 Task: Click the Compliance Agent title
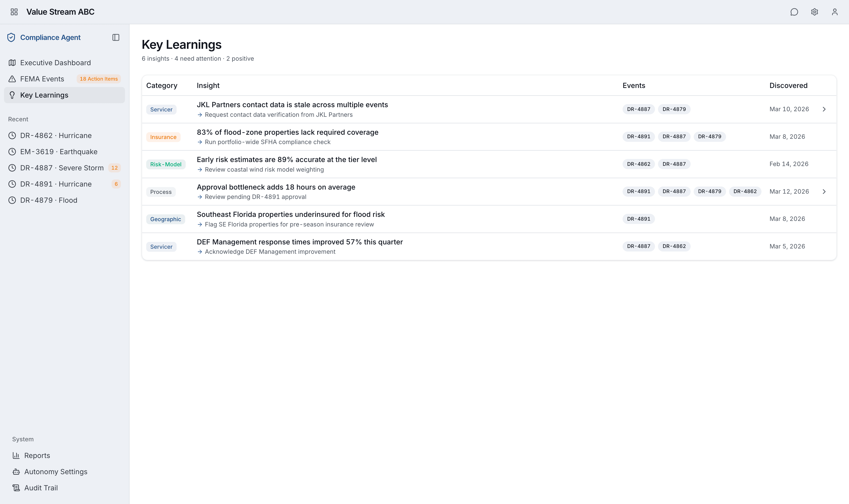coord(50,37)
